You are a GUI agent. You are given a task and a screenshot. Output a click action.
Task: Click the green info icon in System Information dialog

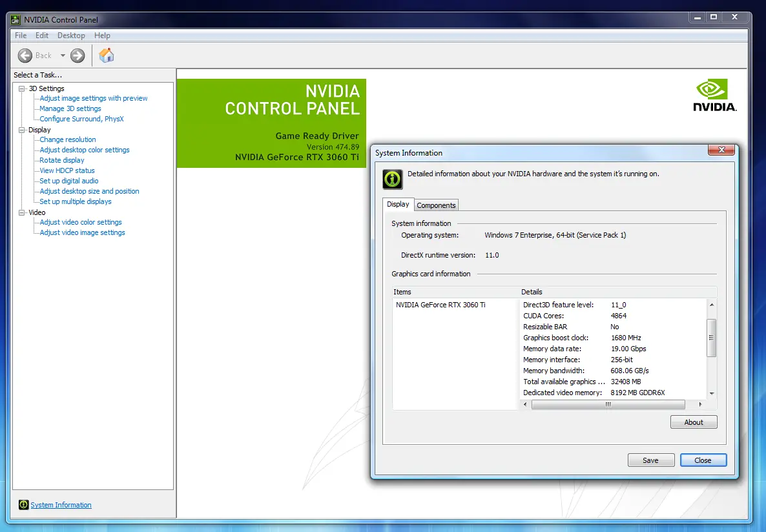(x=392, y=179)
